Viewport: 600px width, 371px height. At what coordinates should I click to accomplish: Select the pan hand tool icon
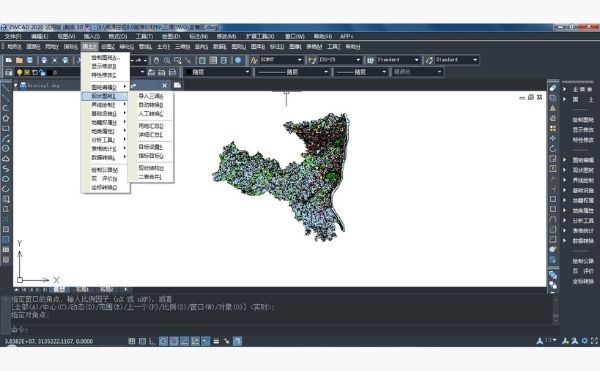coord(157,60)
